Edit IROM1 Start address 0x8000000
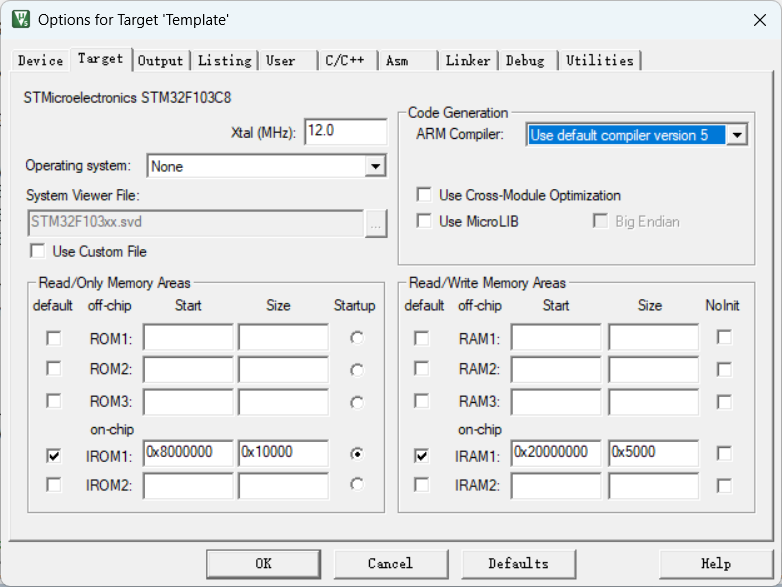This screenshot has width=782, height=587. (x=188, y=453)
